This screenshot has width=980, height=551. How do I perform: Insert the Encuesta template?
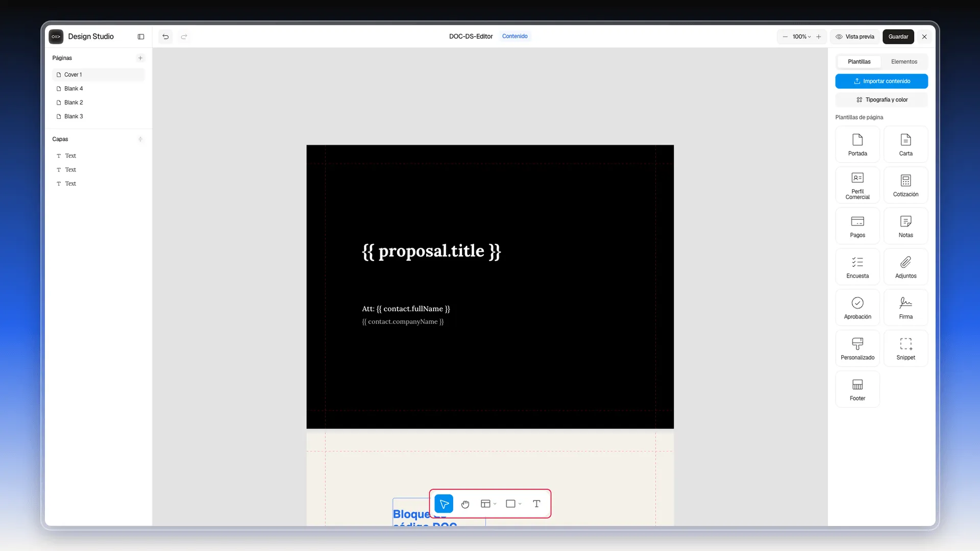coord(857,267)
